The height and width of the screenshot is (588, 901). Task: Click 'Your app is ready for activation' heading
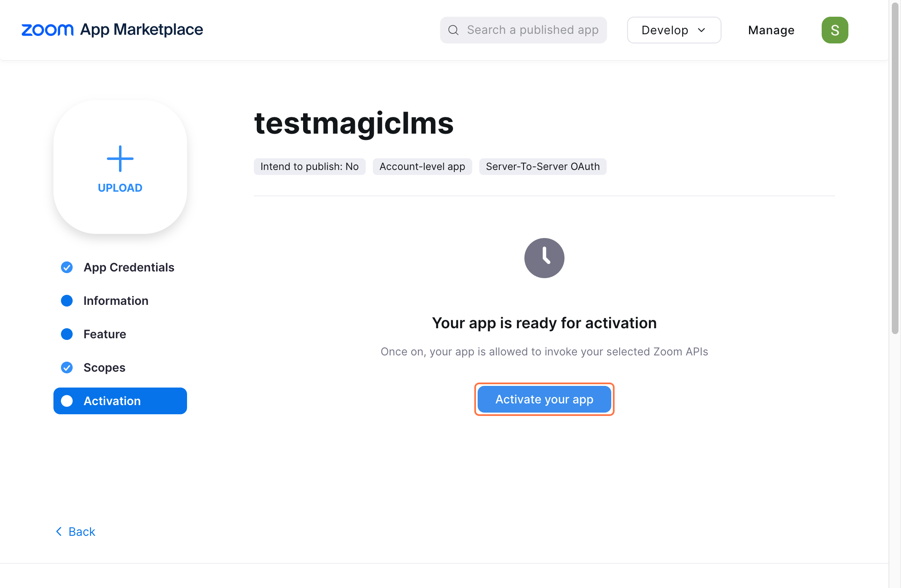[x=544, y=323]
